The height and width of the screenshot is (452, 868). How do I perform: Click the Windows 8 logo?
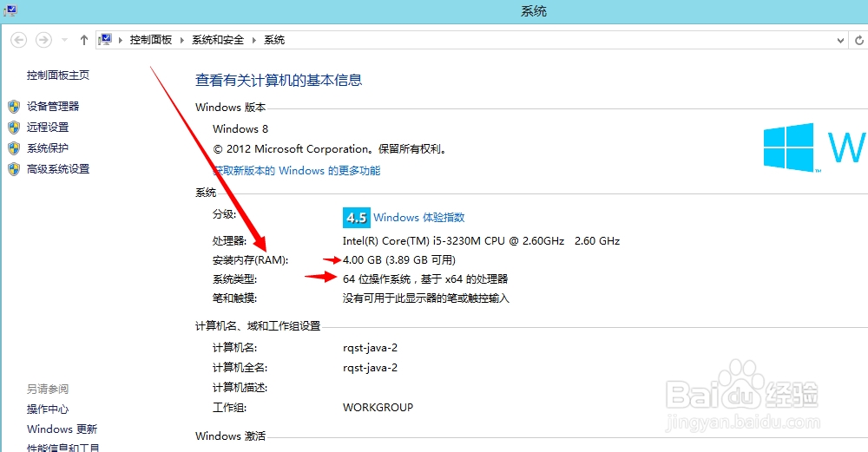788,147
